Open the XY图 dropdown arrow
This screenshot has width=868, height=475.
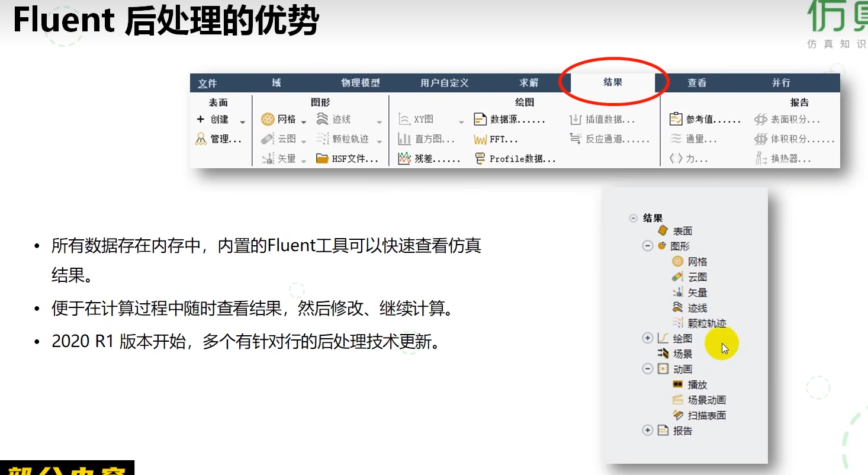pyautogui.click(x=461, y=122)
